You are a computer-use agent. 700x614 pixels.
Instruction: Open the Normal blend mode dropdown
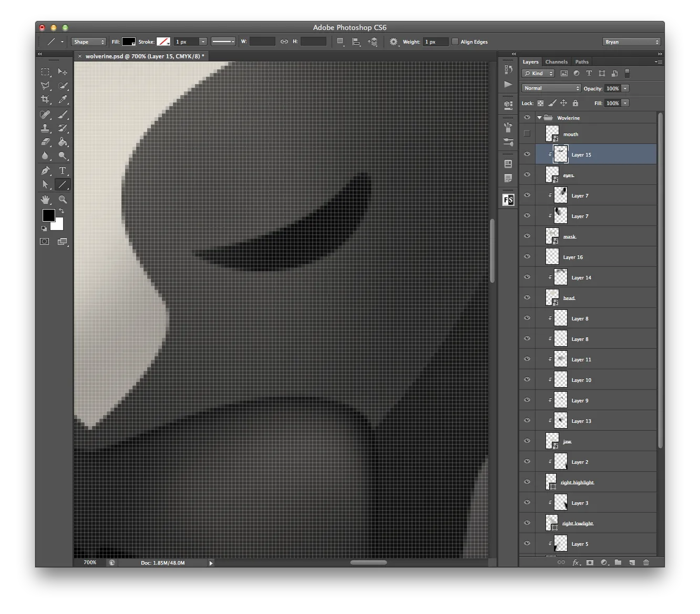pyautogui.click(x=551, y=88)
